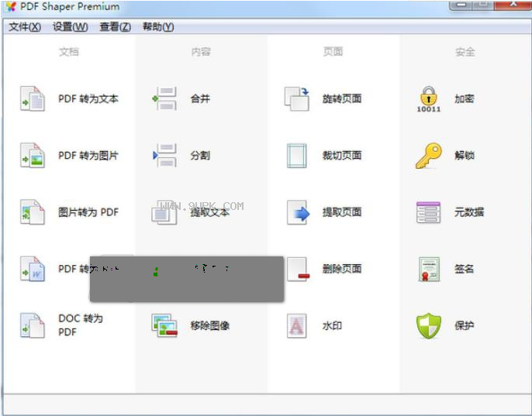Click the DOC 转为 PDF icon
The width and height of the screenshot is (532, 416).
click(33, 325)
